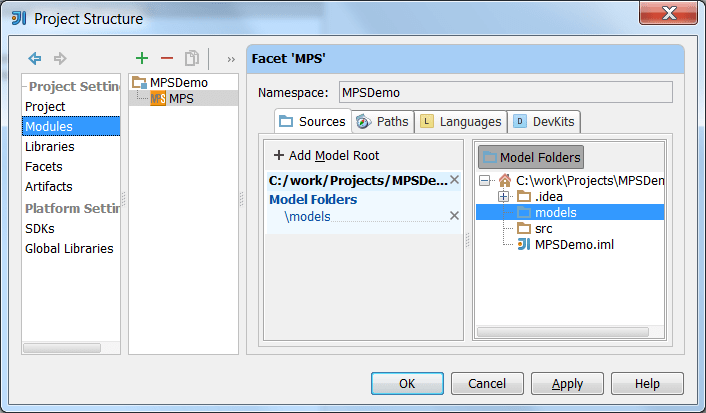Click the Help button
Screen dimensions: 706x413
pos(647,383)
